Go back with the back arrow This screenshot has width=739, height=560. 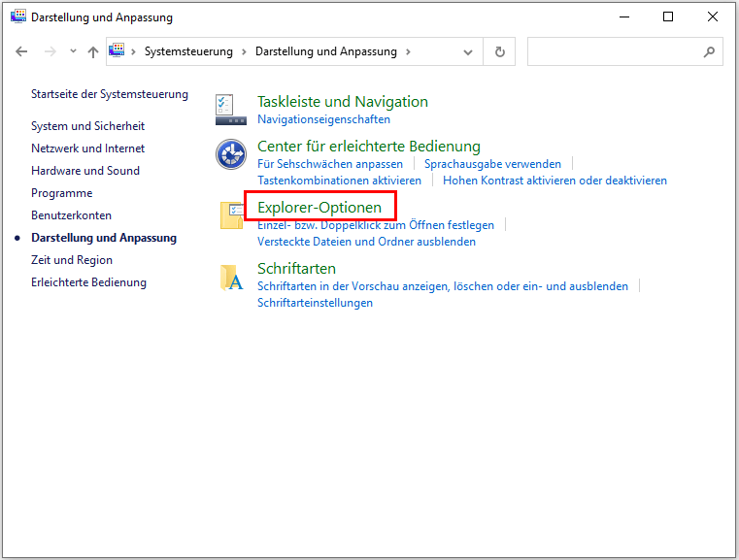click(21, 51)
